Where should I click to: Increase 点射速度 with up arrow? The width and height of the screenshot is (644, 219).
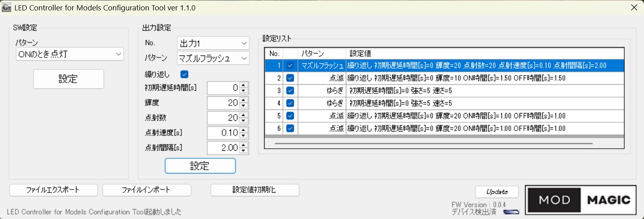pyautogui.click(x=244, y=130)
